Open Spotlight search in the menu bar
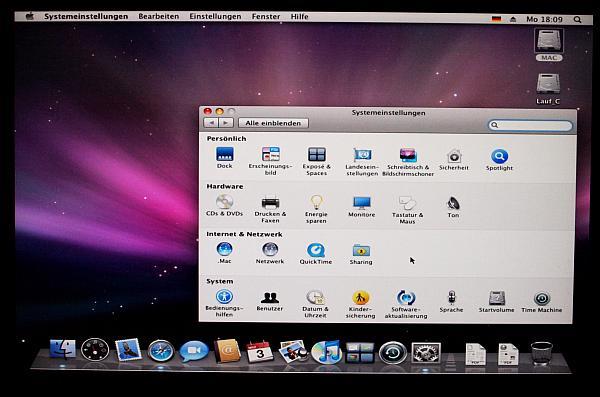 578,19
